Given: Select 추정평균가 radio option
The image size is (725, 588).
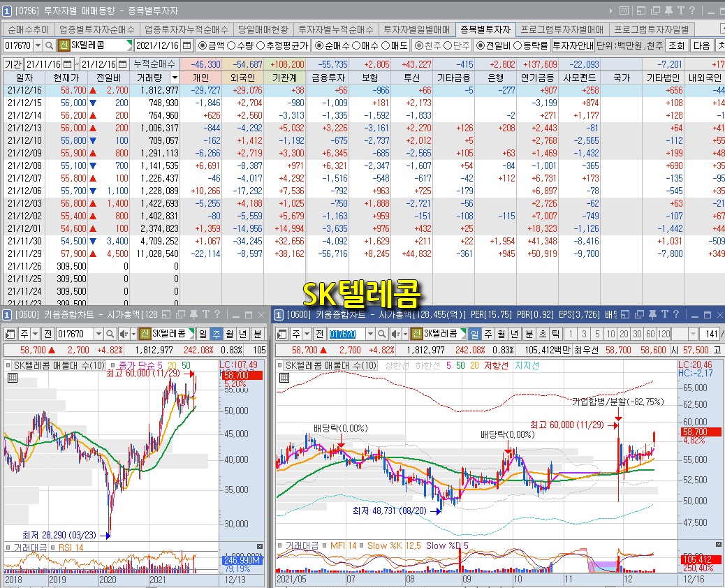Looking at the screenshot, I should click(x=261, y=46).
